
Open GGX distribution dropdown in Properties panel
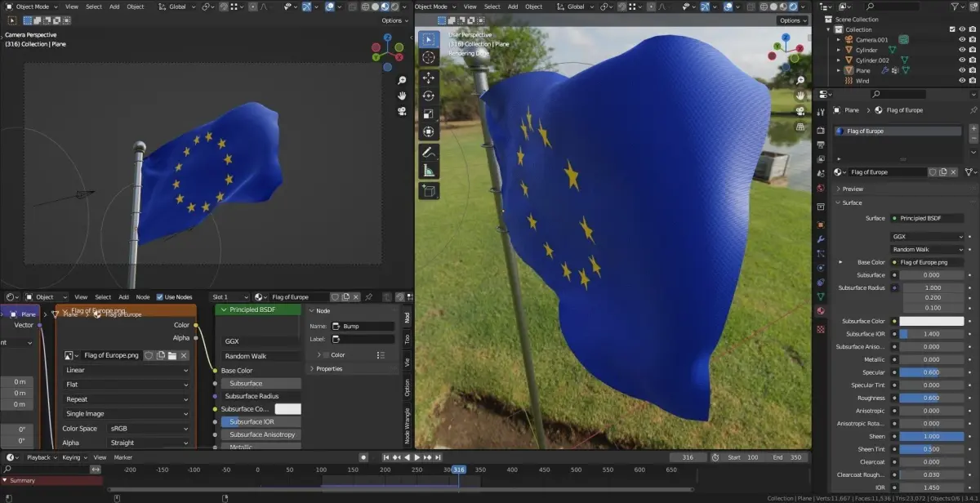pos(928,237)
